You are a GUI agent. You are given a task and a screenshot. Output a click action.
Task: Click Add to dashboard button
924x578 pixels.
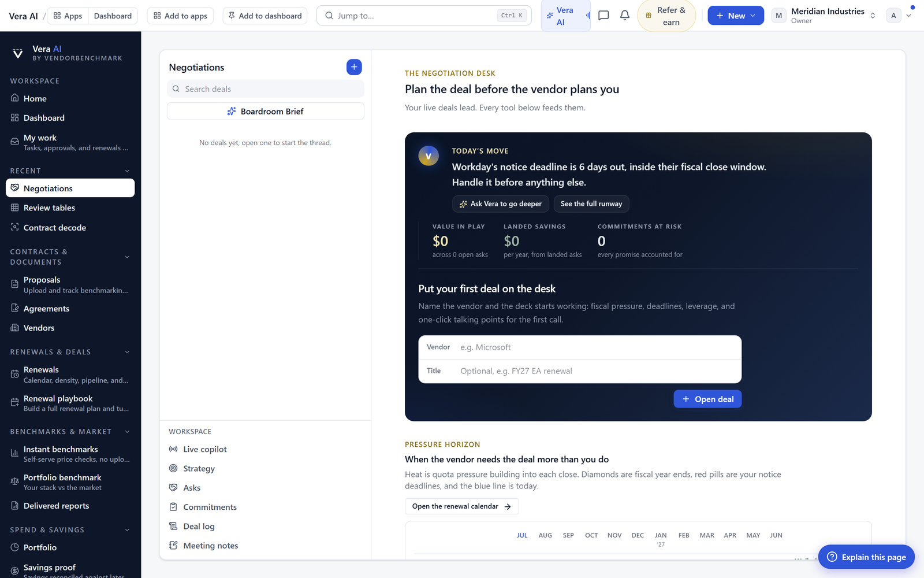[x=265, y=16]
